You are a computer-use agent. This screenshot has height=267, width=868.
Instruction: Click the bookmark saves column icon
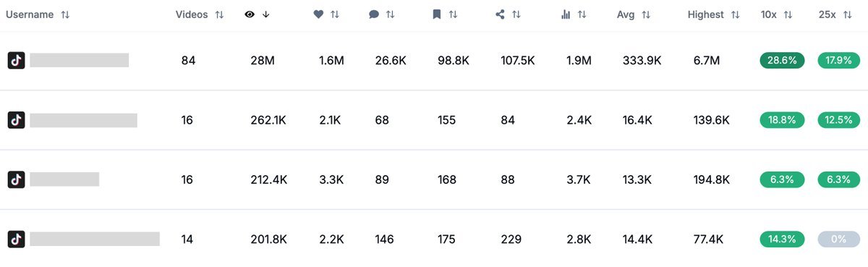[x=437, y=14]
